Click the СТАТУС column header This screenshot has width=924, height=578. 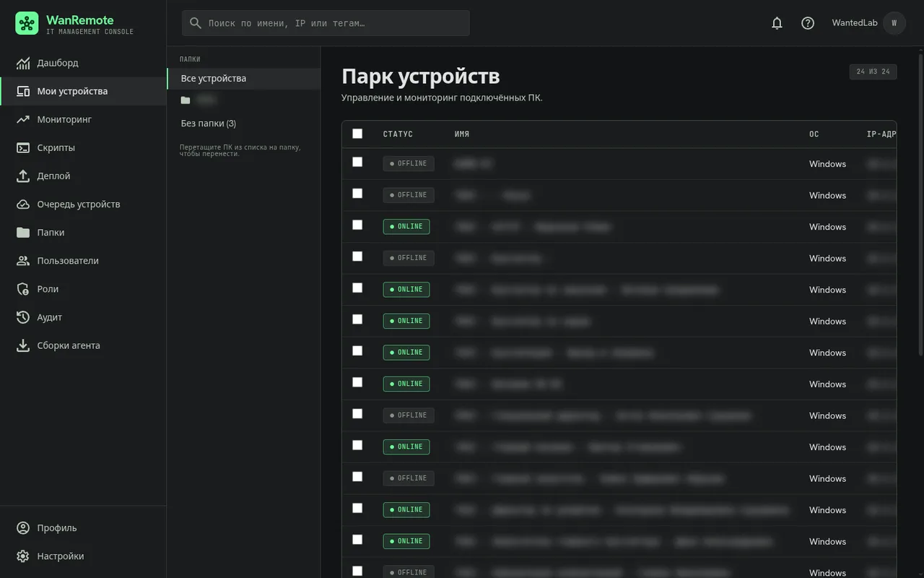click(x=398, y=134)
